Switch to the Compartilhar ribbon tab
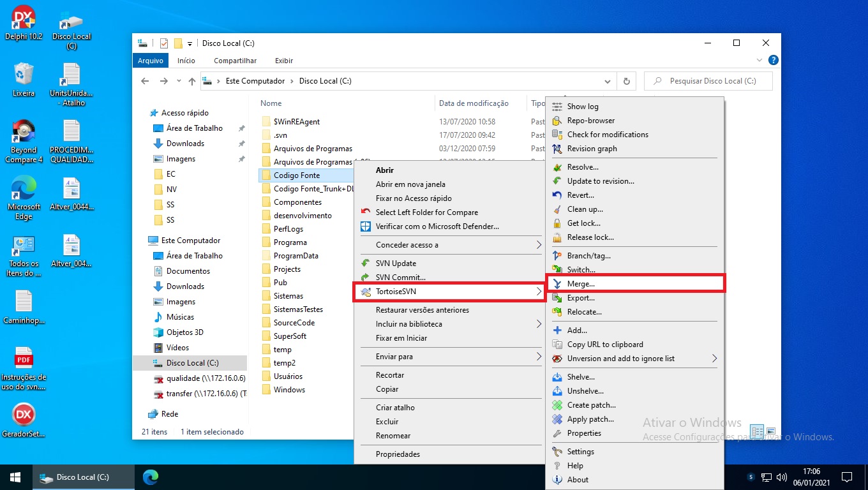Viewport: 868px width, 490px height. 235,61
